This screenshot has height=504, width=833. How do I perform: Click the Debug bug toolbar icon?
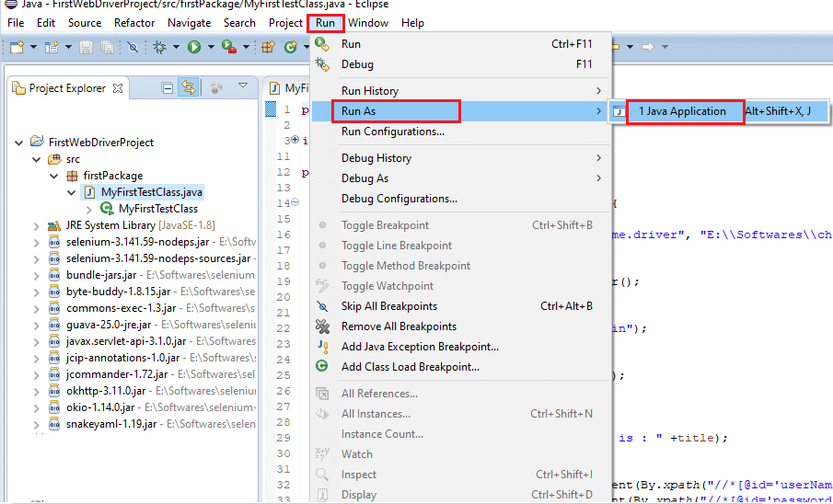click(x=159, y=47)
